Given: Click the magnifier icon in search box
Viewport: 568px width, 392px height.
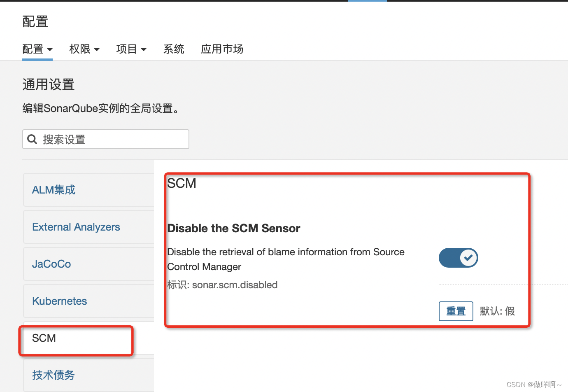Looking at the screenshot, I should click(x=32, y=139).
